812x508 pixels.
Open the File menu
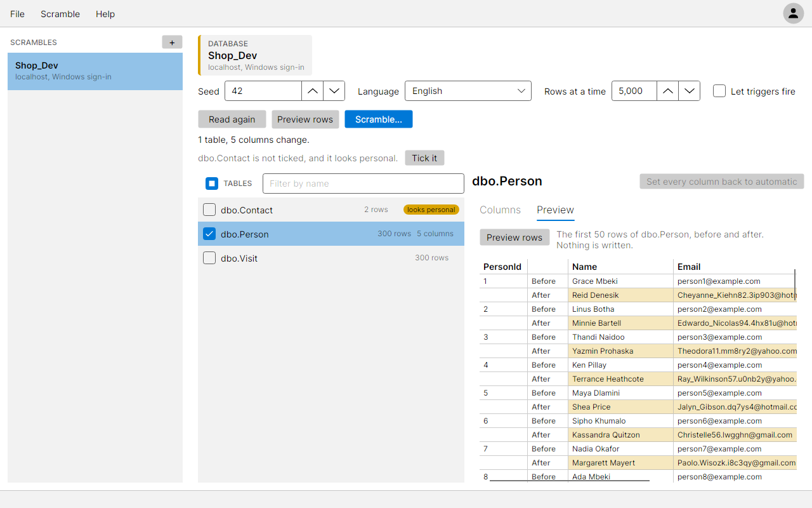click(x=17, y=14)
